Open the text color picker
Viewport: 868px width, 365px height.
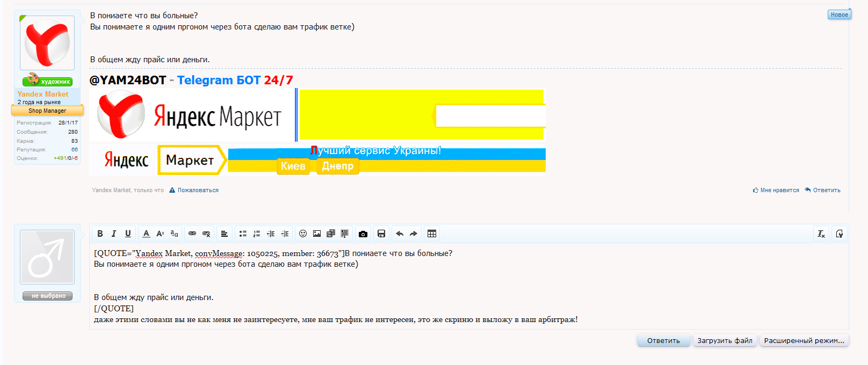coord(146,233)
